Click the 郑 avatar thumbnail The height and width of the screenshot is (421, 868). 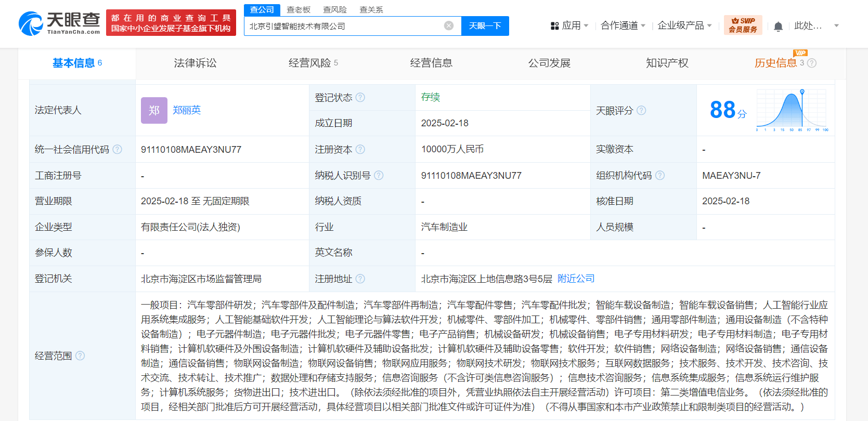point(154,110)
